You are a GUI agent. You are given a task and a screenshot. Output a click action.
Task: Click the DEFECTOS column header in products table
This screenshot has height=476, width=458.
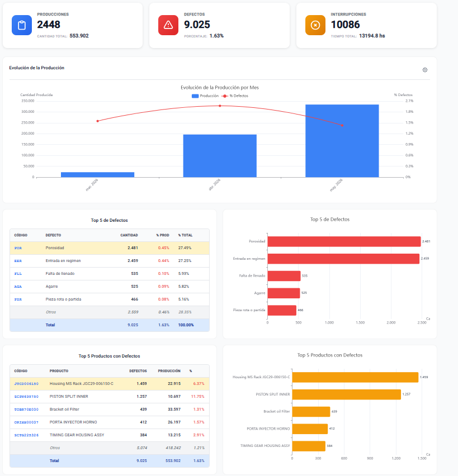click(x=138, y=371)
